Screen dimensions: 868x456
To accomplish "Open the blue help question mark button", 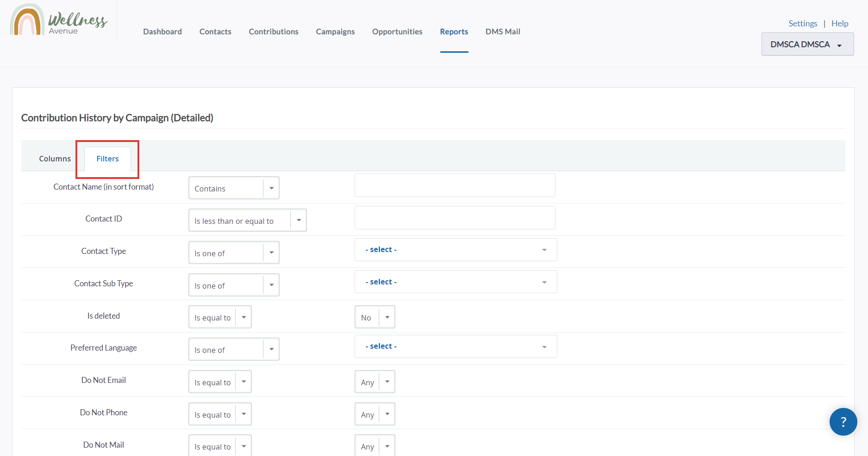I will (x=843, y=421).
